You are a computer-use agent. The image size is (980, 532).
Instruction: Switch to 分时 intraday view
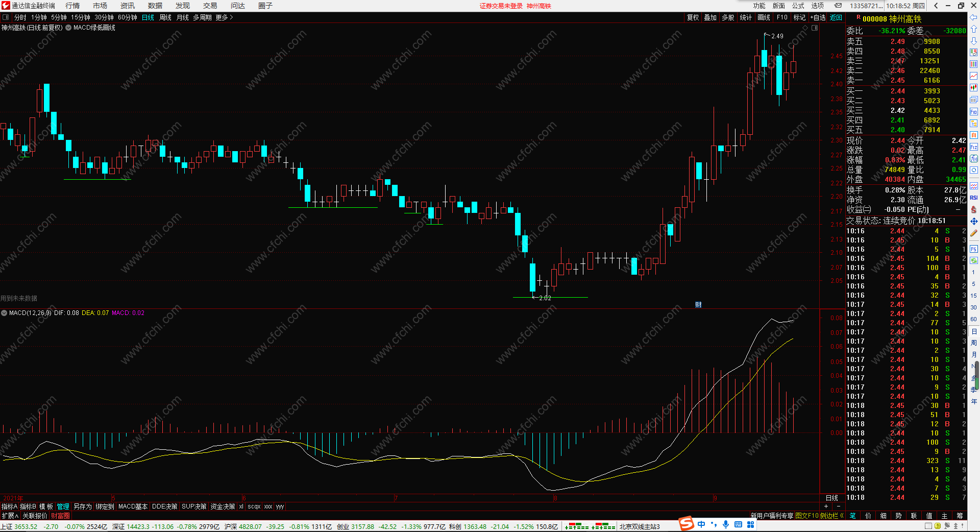(20, 17)
